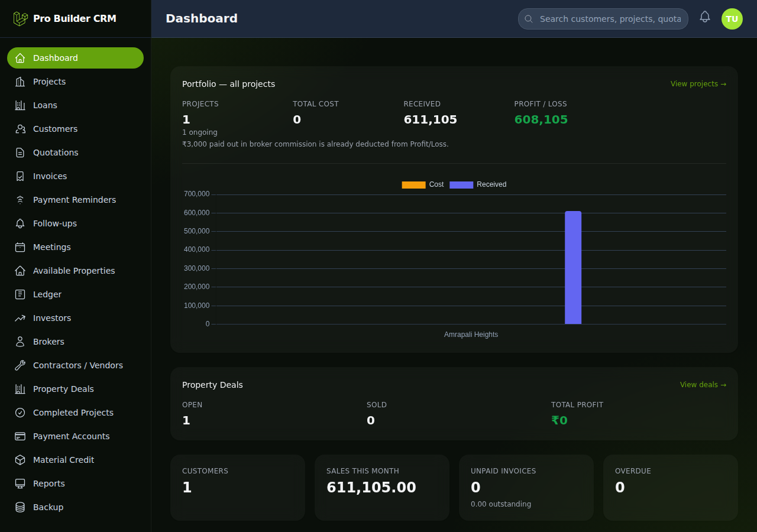
Task: Click the Meetings calendar icon
Action: (20, 247)
